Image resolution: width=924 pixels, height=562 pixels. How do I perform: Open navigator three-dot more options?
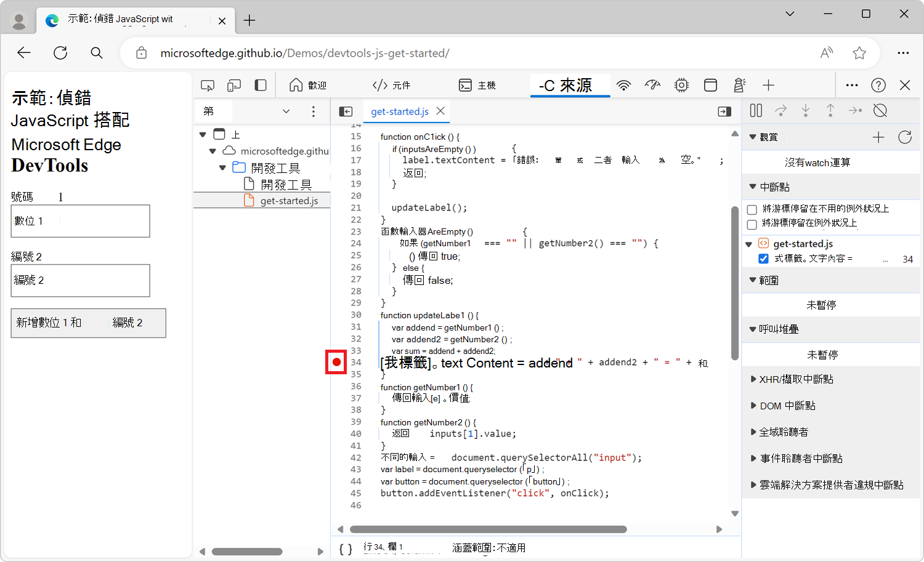(x=314, y=111)
